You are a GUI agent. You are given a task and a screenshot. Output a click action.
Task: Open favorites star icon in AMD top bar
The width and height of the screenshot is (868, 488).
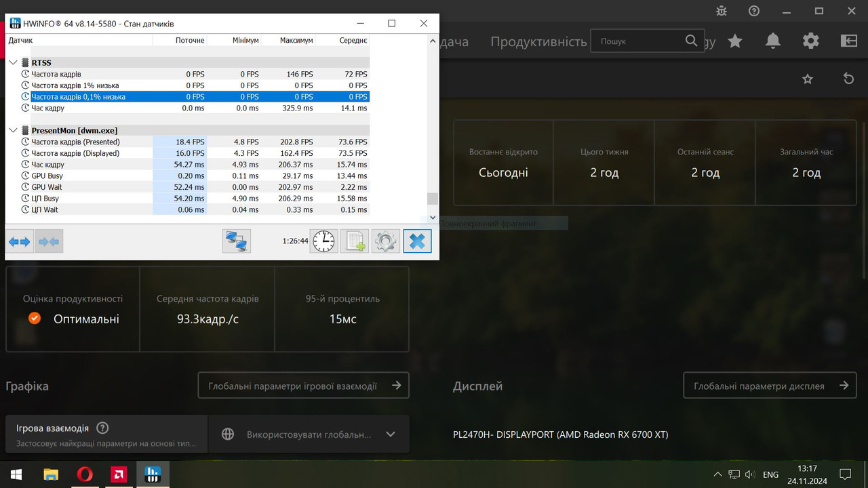(x=735, y=41)
